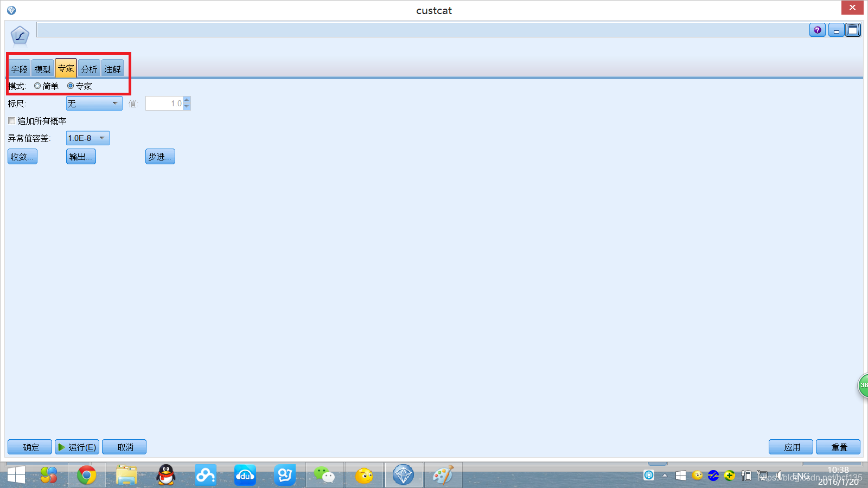Click the green floating bubble at right edge
Screen dimensions: 868x488
863,386
